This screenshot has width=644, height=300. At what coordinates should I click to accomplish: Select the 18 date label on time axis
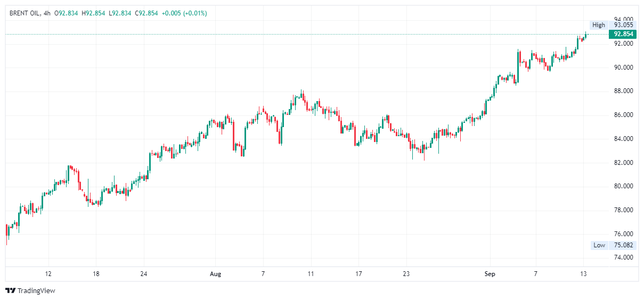pos(96,274)
